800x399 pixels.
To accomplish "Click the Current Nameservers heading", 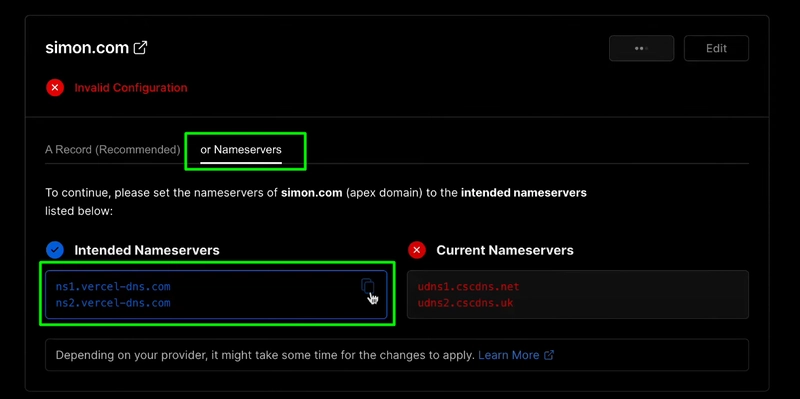I will pyautogui.click(x=505, y=250).
